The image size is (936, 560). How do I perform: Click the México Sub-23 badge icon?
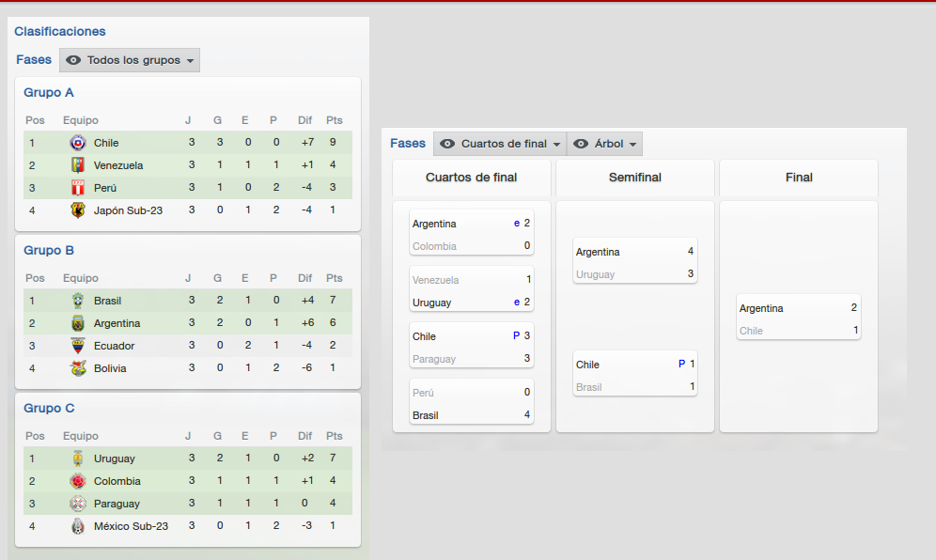pos(78,526)
